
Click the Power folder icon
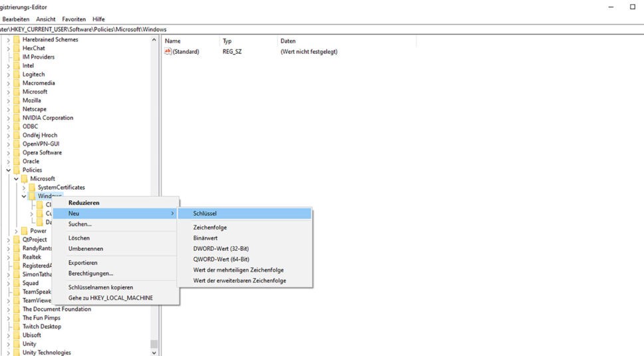[24, 231]
